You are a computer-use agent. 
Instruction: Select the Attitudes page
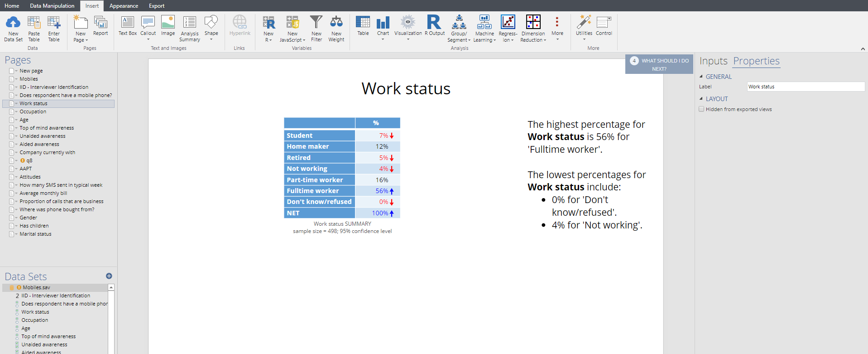[x=30, y=177]
